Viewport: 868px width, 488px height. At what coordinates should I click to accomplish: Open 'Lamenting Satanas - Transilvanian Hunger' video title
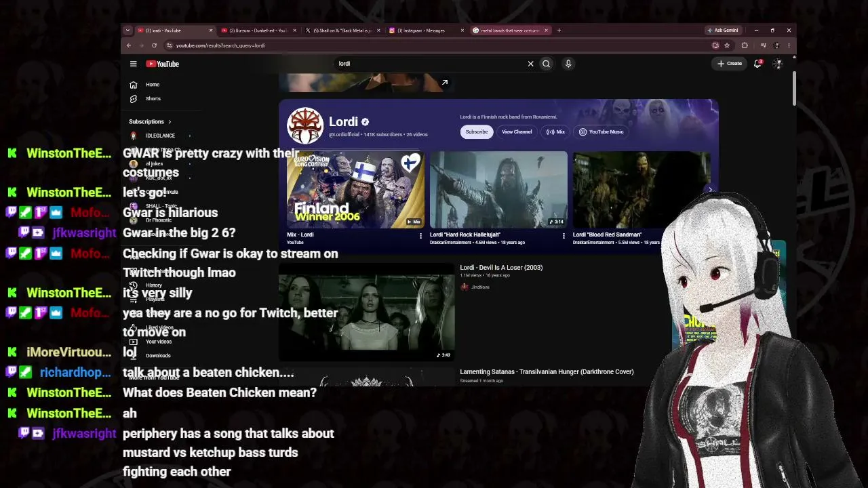click(547, 372)
